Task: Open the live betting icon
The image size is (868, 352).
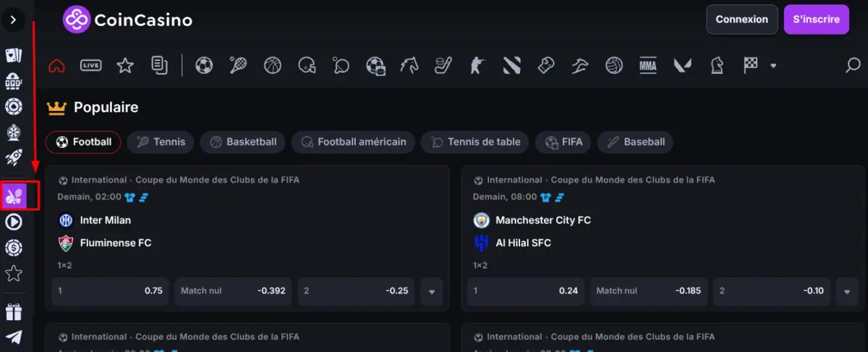Action: [90, 65]
